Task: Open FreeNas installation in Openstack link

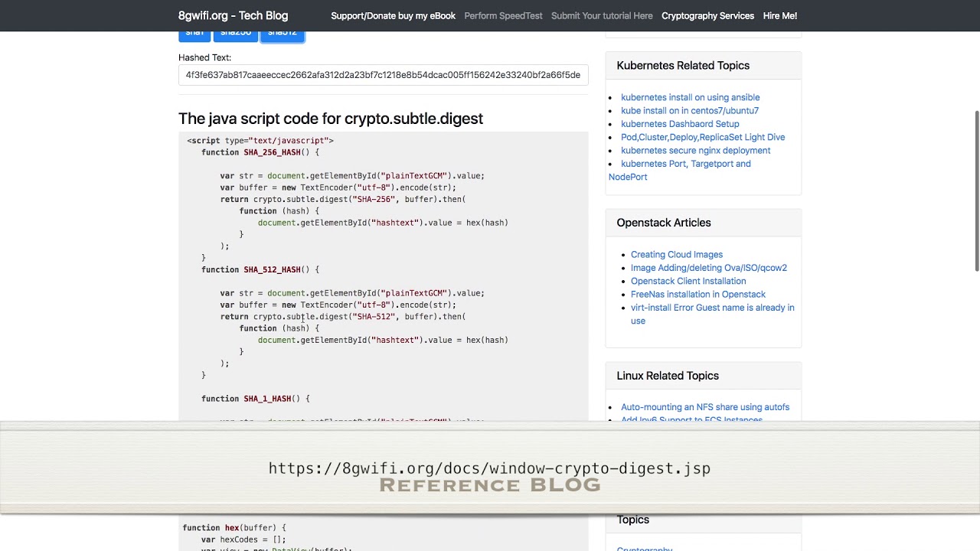Action: click(697, 295)
